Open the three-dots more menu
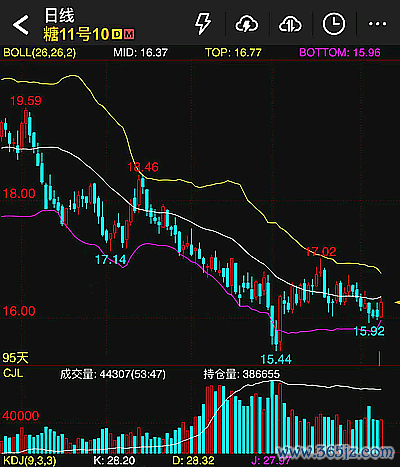Image resolution: width=400 pixels, height=467 pixels. tap(377, 24)
